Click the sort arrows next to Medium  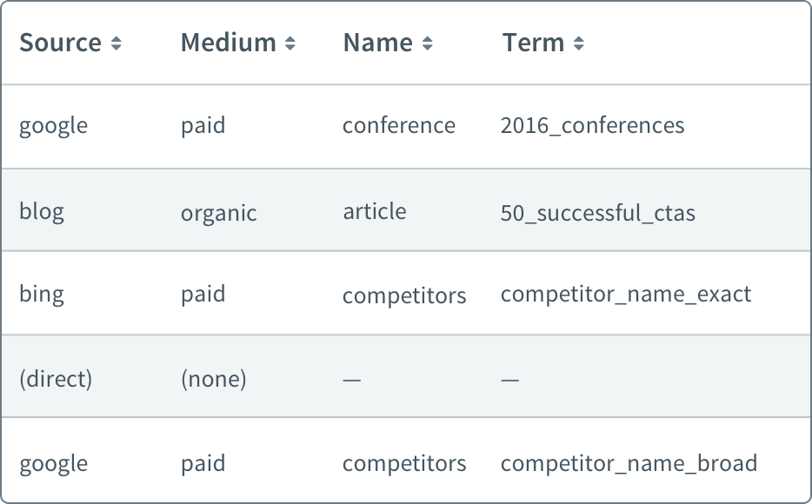pos(290,43)
